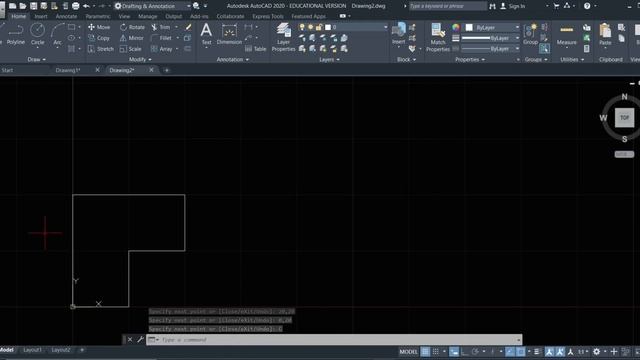Click the object color wheel swatch
The image size is (640, 360).
(456, 27)
